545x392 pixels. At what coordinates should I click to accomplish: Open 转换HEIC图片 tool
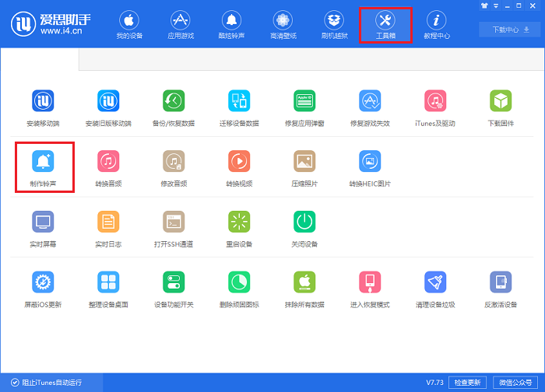click(x=370, y=169)
